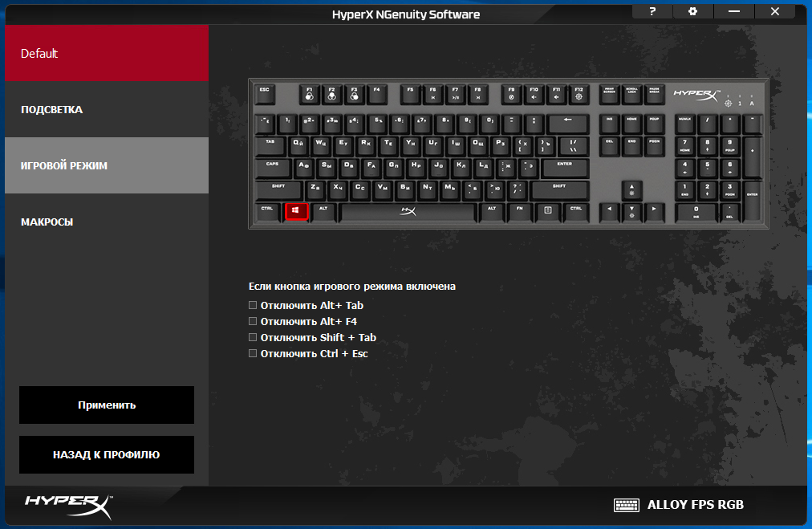Click the F12 game mode key

579,94
